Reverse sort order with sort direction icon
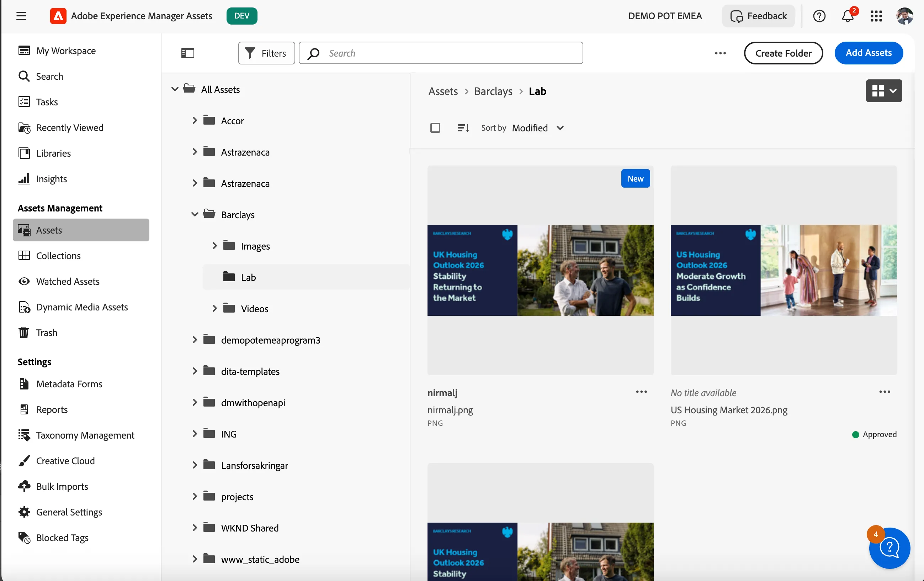This screenshot has height=581, width=924. (x=463, y=128)
